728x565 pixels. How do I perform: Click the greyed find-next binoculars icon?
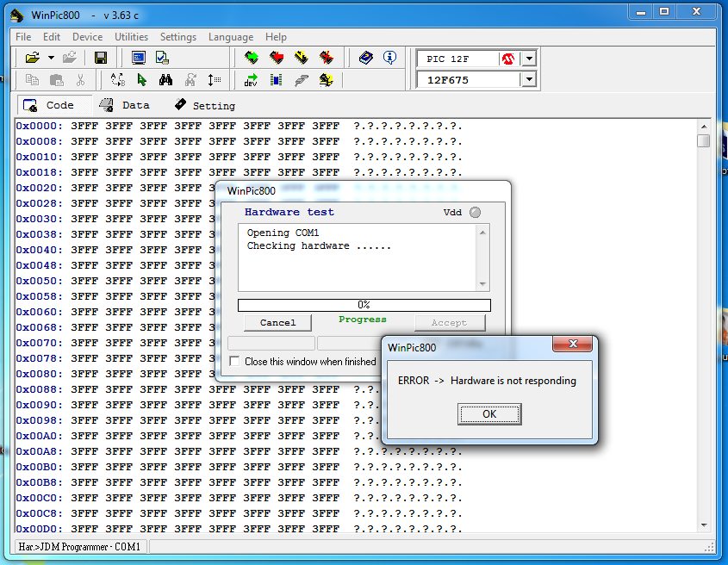(190, 80)
